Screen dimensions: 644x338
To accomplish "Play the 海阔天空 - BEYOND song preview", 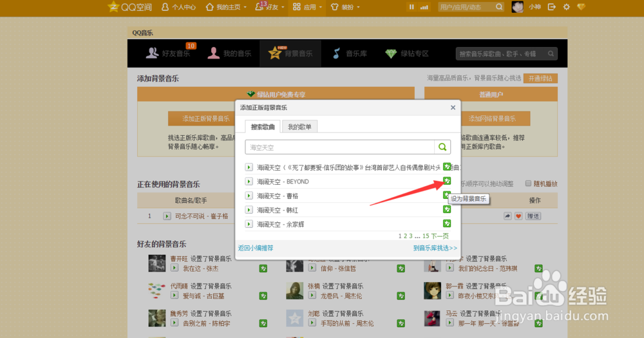I will pyautogui.click(x=249, y=182).
